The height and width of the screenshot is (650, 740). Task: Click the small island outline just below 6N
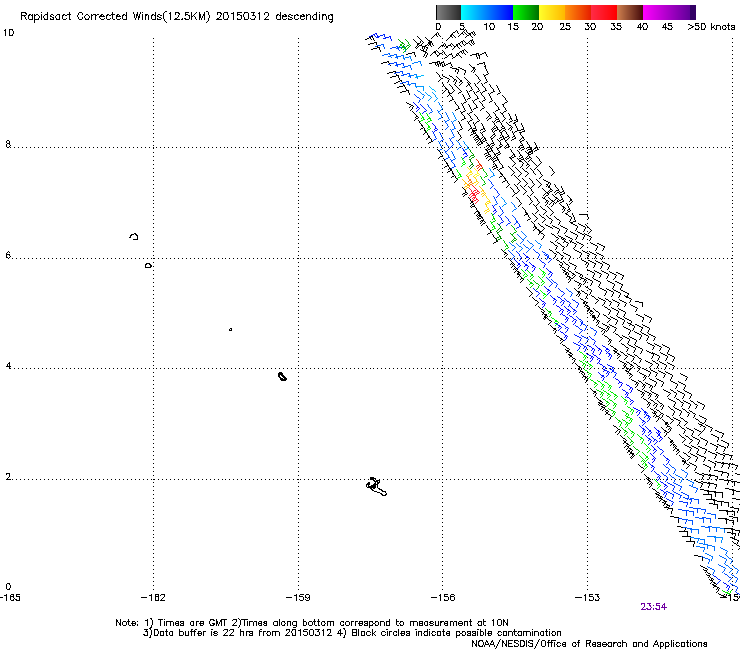(148, 266)
